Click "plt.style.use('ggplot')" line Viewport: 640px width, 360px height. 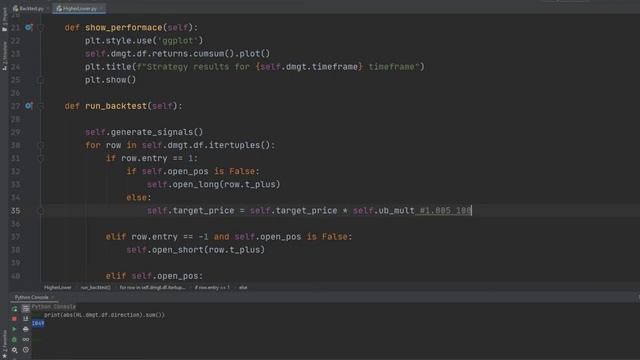pyautogui.click(x=144, y=41)
